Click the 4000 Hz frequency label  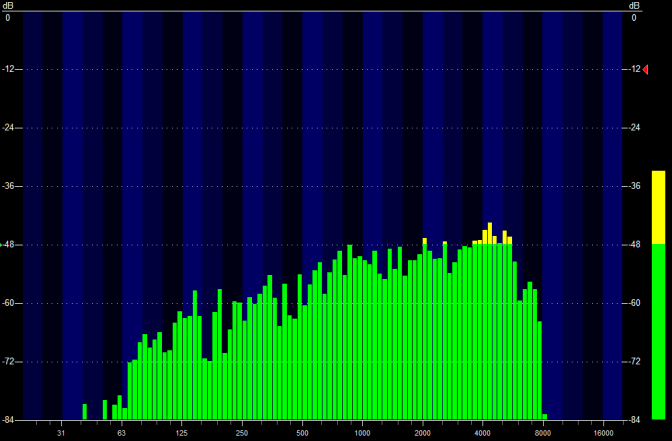(483, 433)
